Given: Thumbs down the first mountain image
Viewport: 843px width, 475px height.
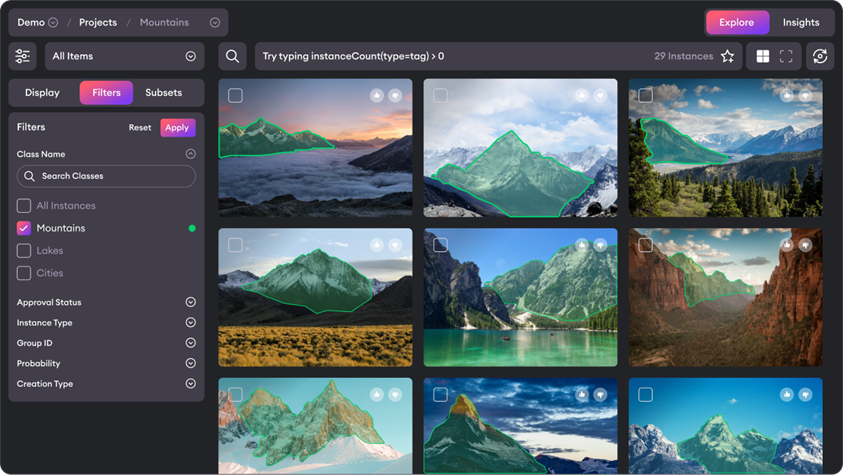Looking at the screenshot, I should pos(395,96).
